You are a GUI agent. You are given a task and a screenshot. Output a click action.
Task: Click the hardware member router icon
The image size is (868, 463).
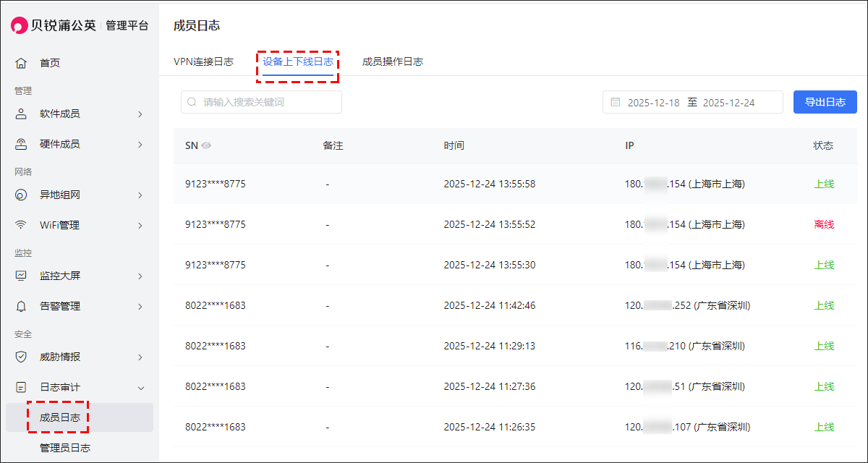click(21, 144)
